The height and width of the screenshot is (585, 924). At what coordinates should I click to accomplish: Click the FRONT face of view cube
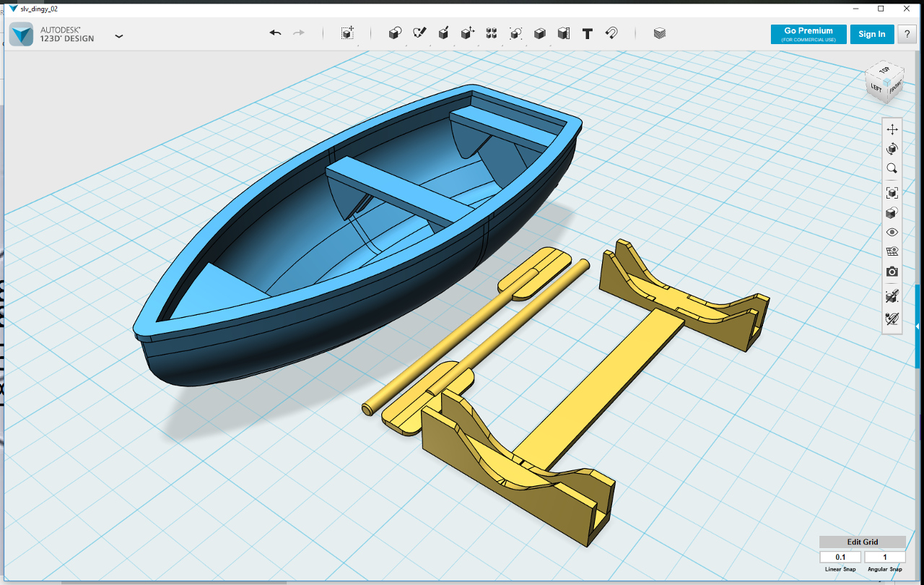coord(894,88)
